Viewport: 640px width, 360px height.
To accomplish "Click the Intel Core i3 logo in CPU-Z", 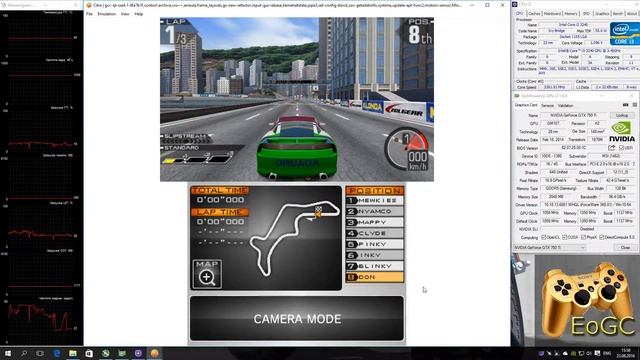I will [x=624, y=33].
